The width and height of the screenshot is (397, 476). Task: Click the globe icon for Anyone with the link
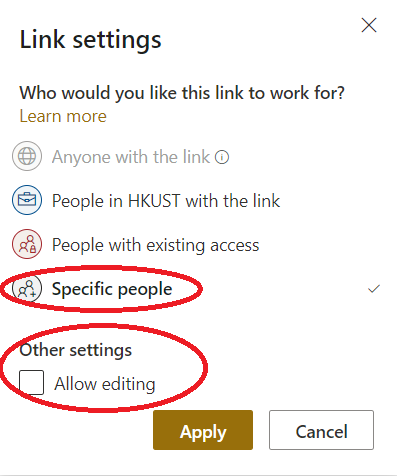click(27, 156)
